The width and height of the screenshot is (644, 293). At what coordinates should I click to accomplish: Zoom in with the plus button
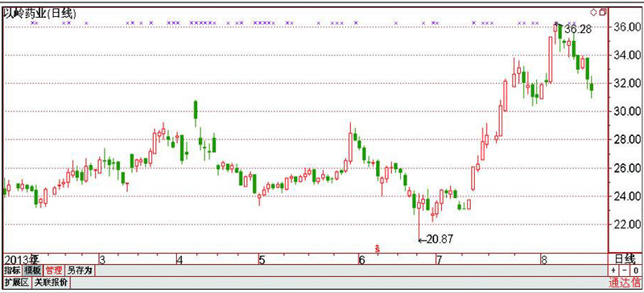coord(613,270)
